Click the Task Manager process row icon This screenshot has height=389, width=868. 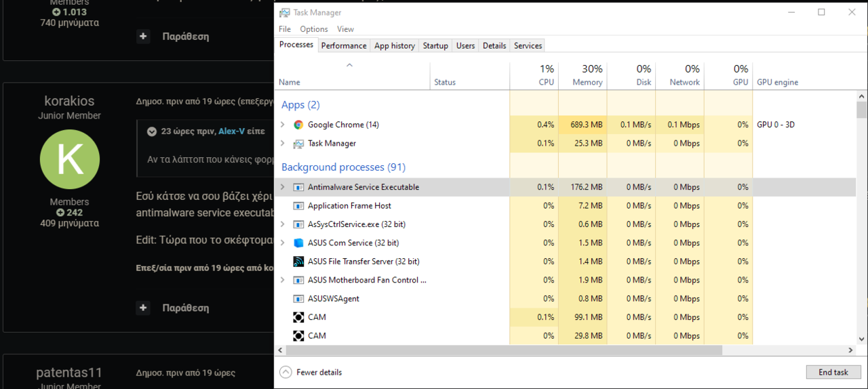click(298, 144)
